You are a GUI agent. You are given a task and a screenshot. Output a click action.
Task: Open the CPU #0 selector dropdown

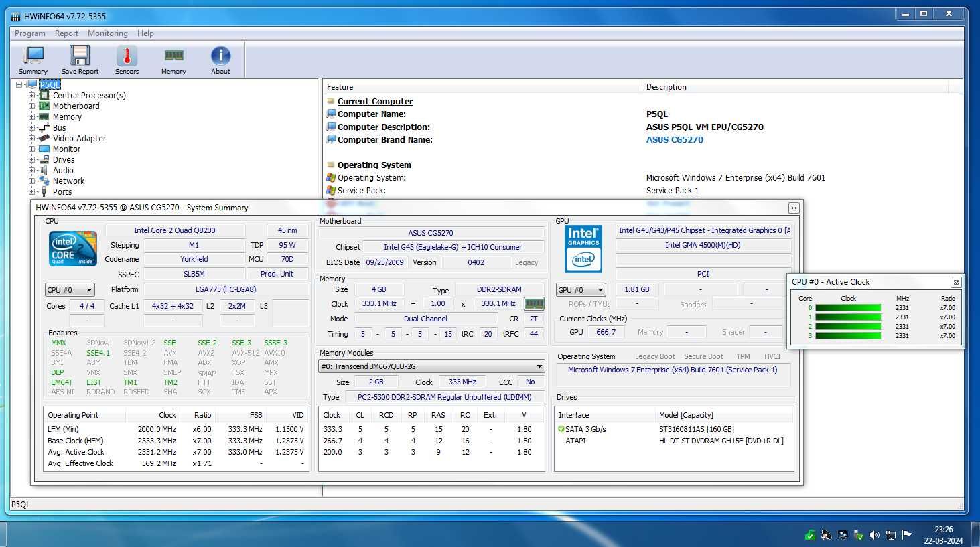[70, 290]
